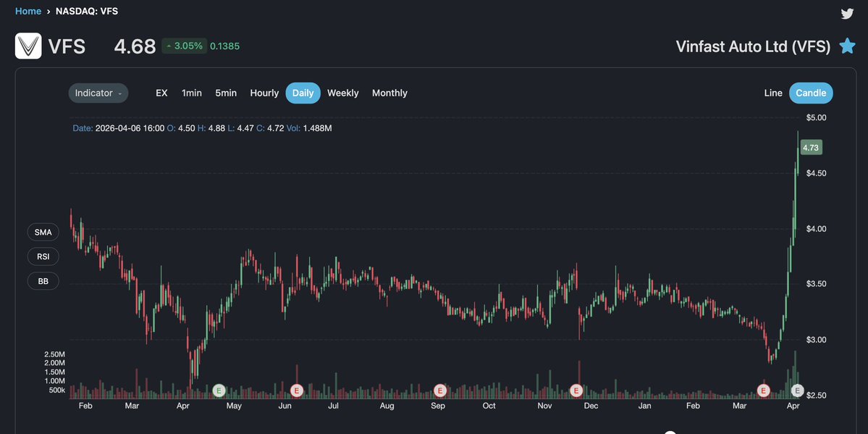Open the red earnings marker near December

pyautogui.click(x=576, y=391)
